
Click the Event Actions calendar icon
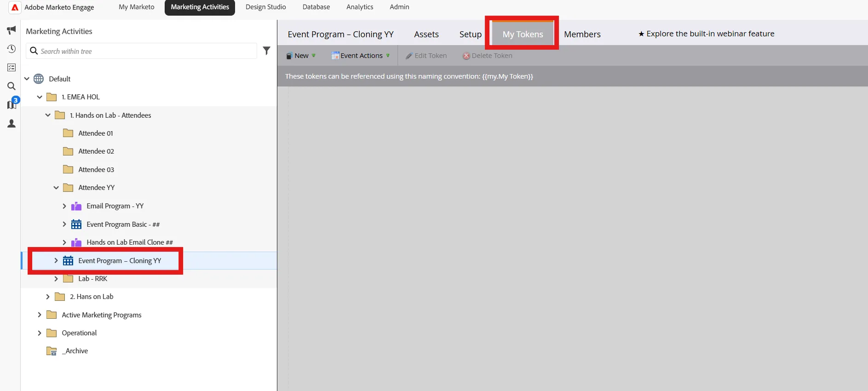click(x=335, y=56)
